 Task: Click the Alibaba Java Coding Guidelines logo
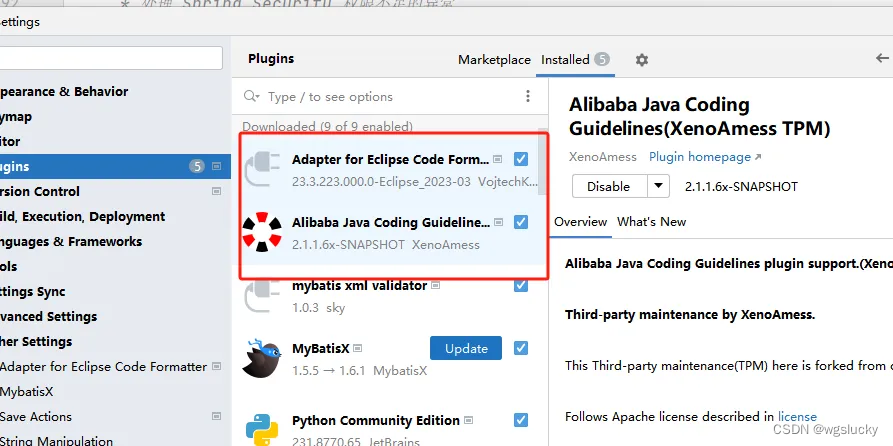[261, 232]
